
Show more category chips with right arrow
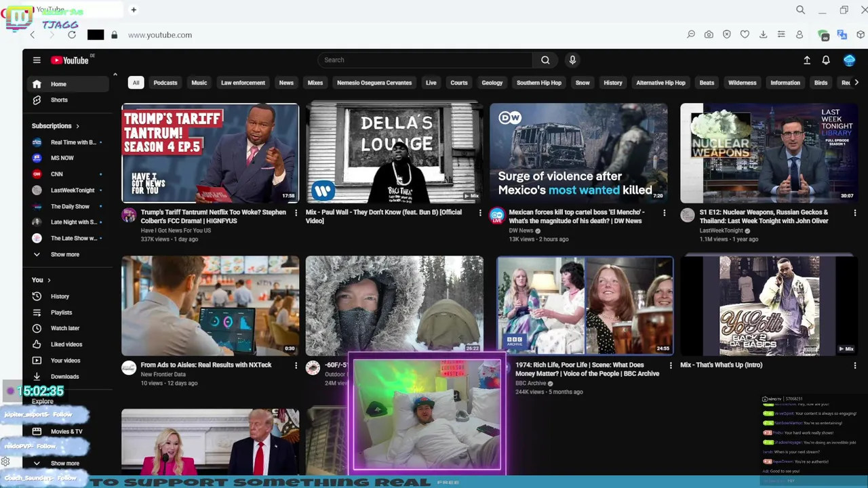pos(856,83)
